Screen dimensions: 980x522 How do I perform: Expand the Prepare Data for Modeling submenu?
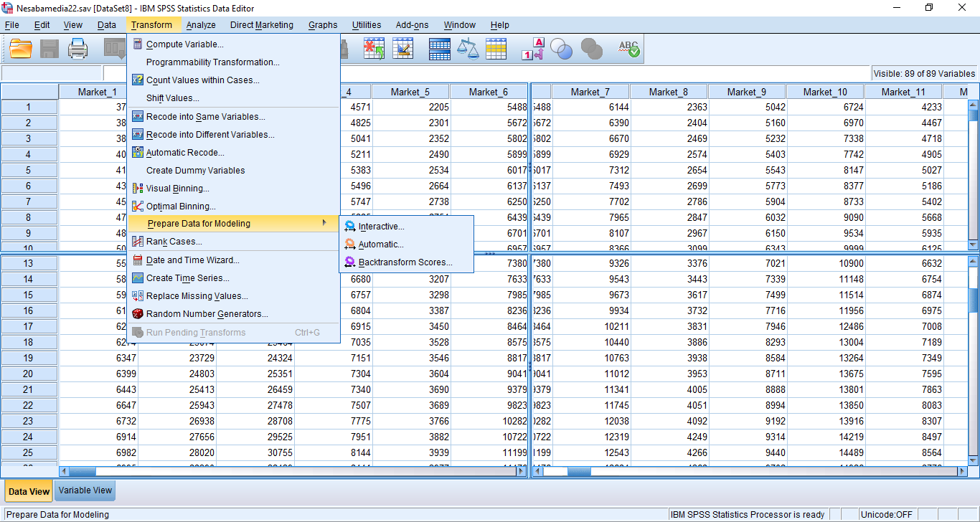[x=199, y=224]
